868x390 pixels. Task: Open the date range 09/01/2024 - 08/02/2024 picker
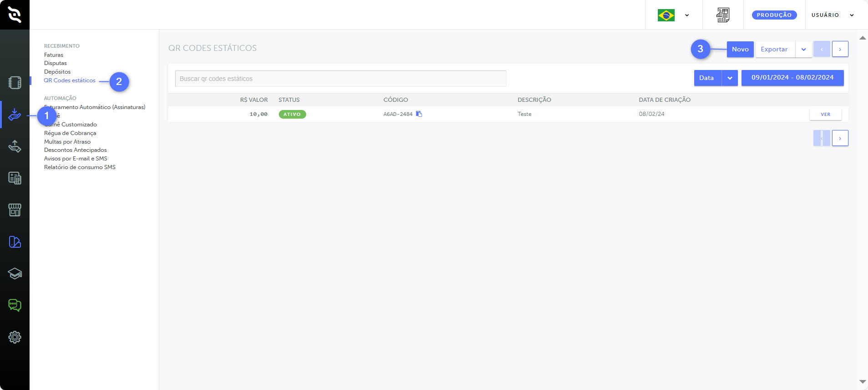click(792, 78)
